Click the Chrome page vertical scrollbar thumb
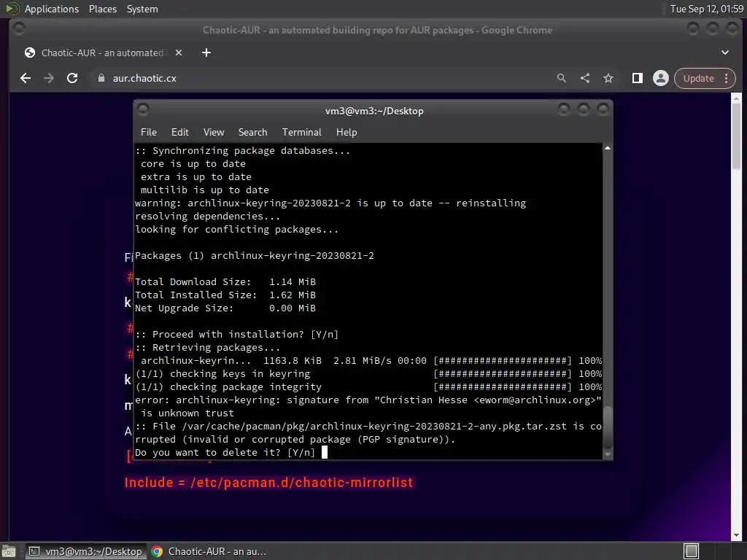 coord(736,136)
